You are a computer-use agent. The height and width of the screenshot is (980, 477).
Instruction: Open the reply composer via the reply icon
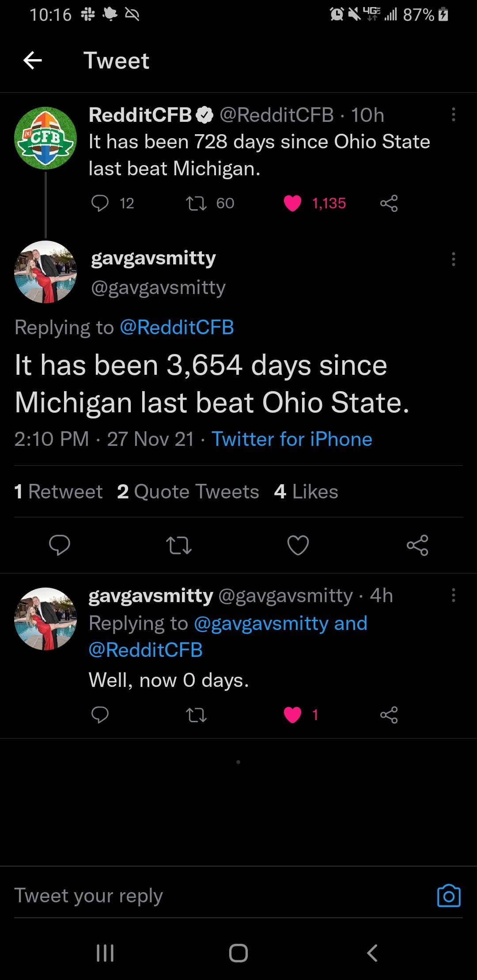(x=59, y=546)
